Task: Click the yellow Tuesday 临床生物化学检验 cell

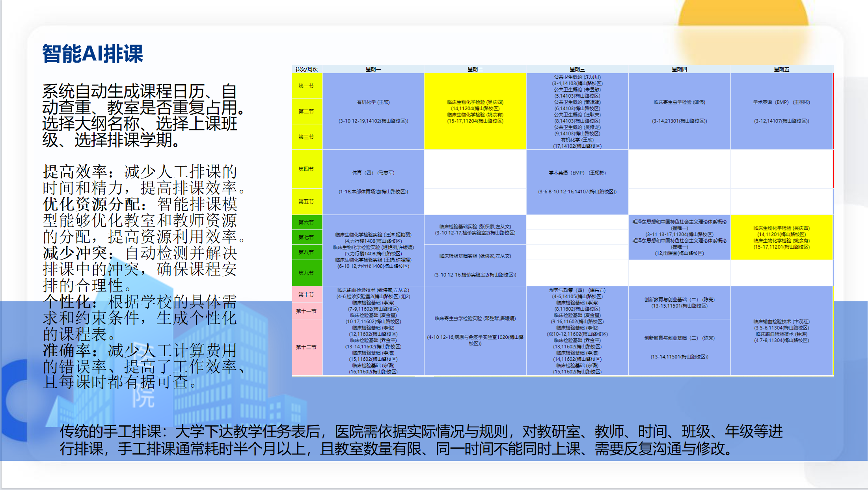Action: 475,111
